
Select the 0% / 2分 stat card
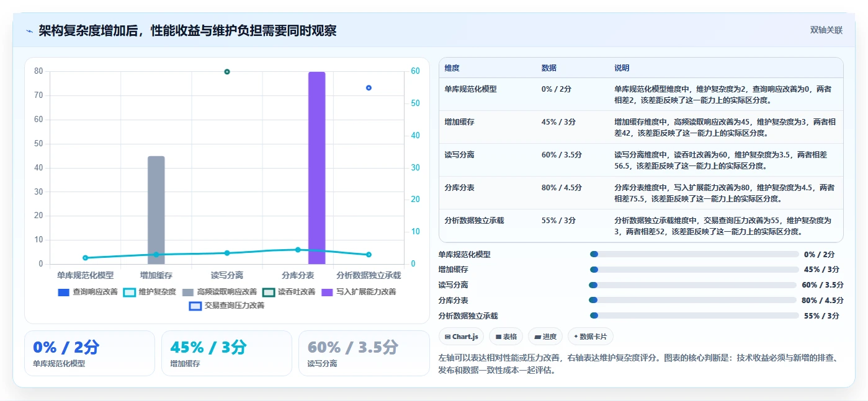pos(89,353)
